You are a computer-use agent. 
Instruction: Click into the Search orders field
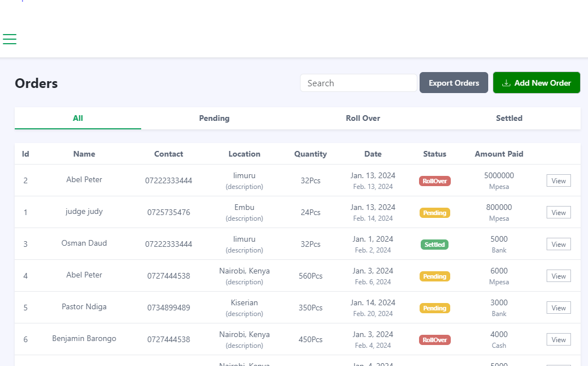[358, 83]
